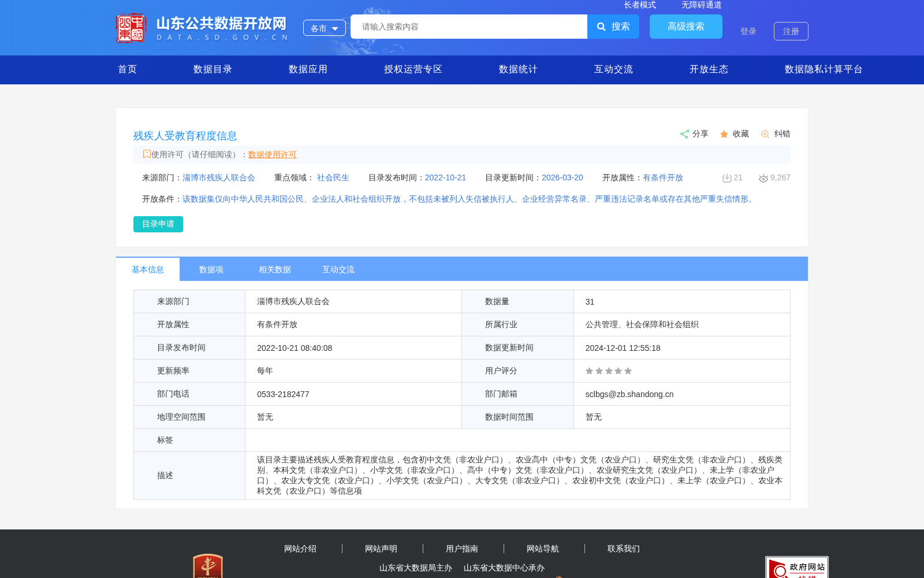Rate with the fifth star in 用户评分
The width and height of the screenshot is (924, 578).
pyautogui.click(x=628, y=371)
